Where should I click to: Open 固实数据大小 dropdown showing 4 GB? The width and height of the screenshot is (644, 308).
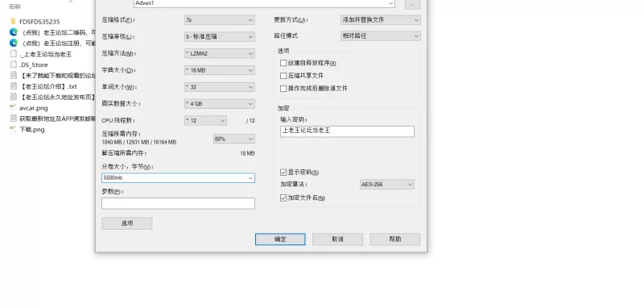219,104
